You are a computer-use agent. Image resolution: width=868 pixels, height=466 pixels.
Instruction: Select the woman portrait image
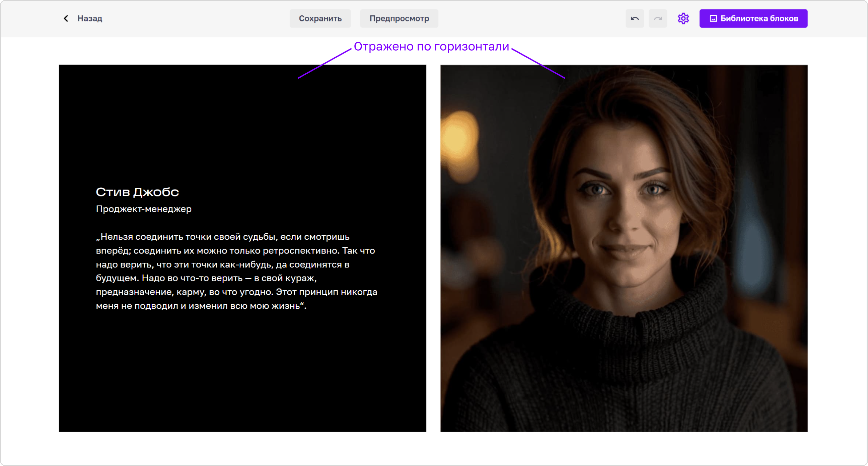click(624, 248)
